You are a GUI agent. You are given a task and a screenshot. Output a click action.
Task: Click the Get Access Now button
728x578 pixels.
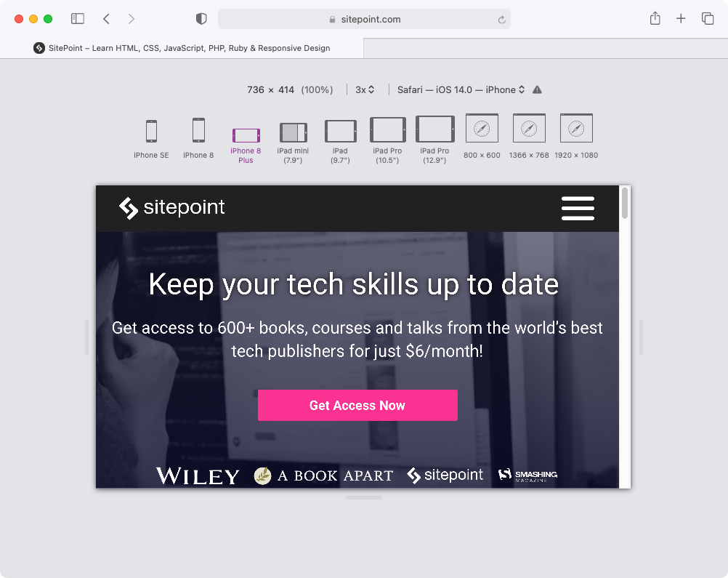point(357,405)
